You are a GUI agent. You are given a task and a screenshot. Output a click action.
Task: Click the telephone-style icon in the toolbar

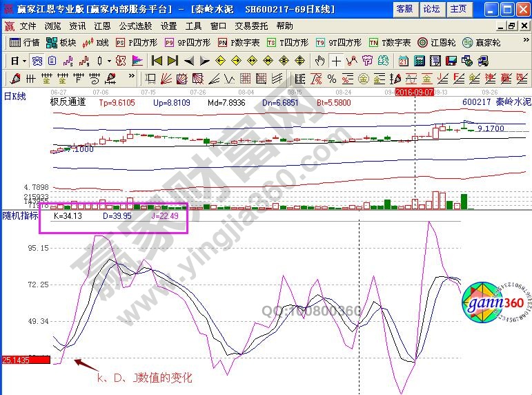coord(37,61)
